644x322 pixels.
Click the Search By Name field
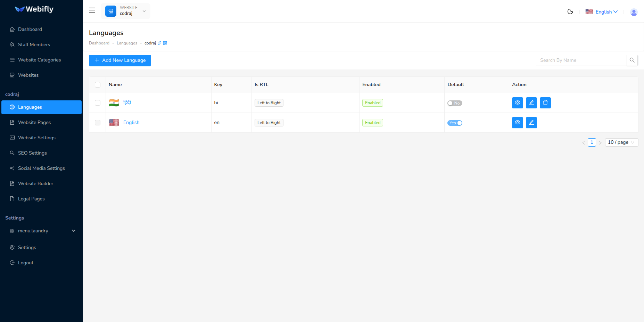coord(581,60)
